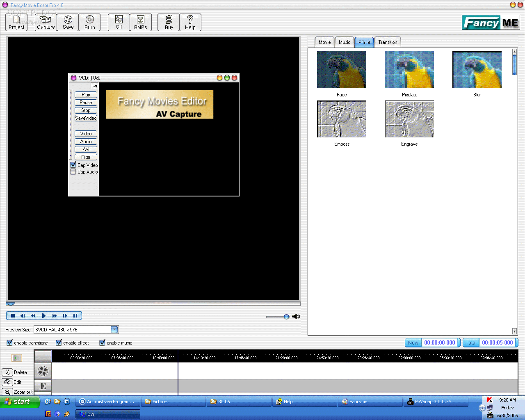Play the movie preview
This screenshot has width=525, height=420.
pos(44,315)
